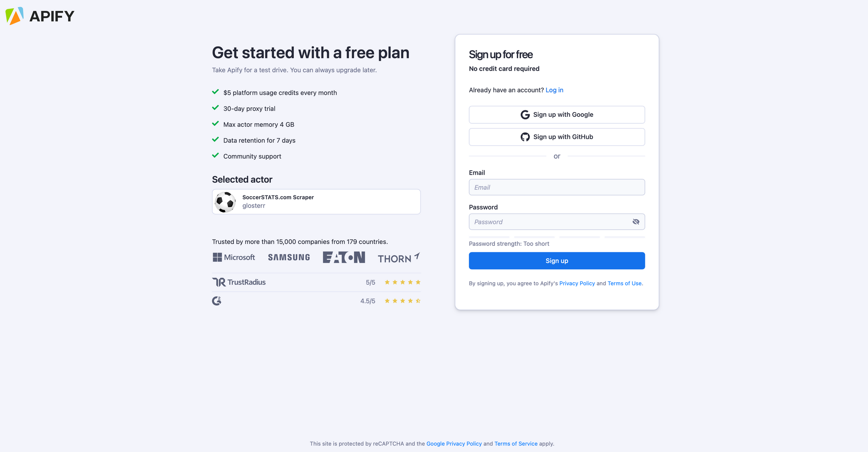Image resolution: width=868 pixels, height=452 pixels.
Task: Click inside the Email input field
Action: [x=557, y=187]
